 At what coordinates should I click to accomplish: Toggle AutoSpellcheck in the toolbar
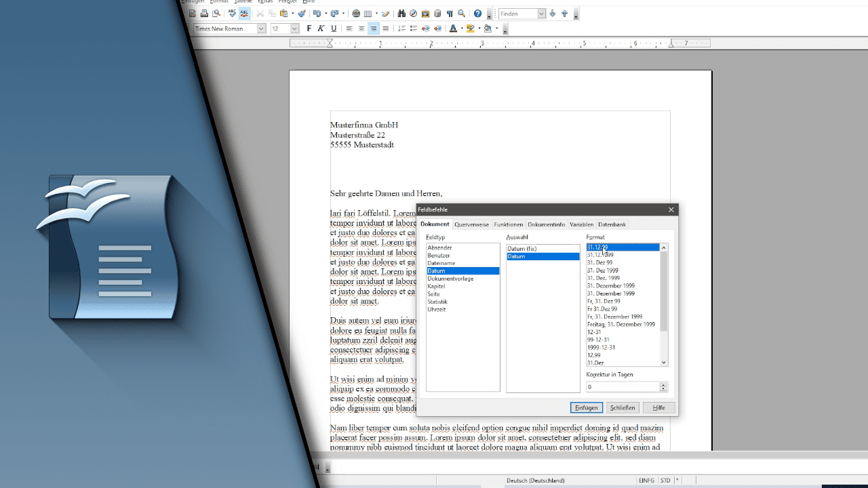coord(244,13)
